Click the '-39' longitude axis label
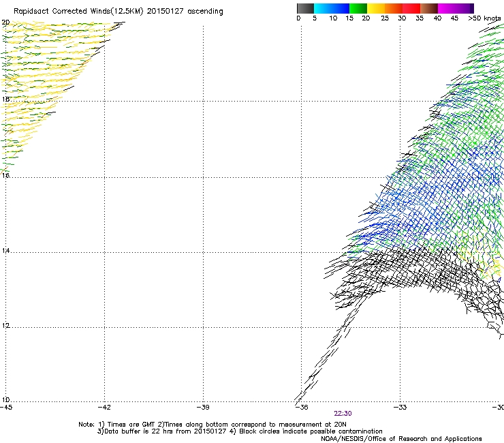This screenshot has height=443, width=504. tap(203, 407)
